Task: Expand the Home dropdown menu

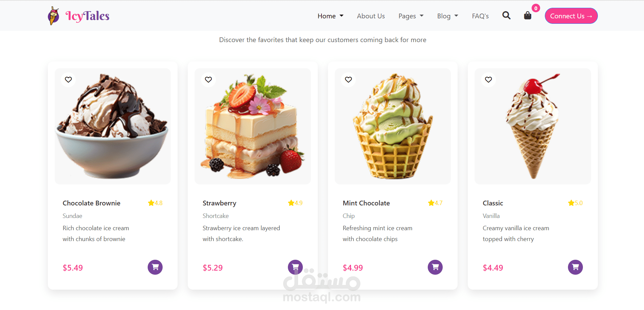Action: 330,16
